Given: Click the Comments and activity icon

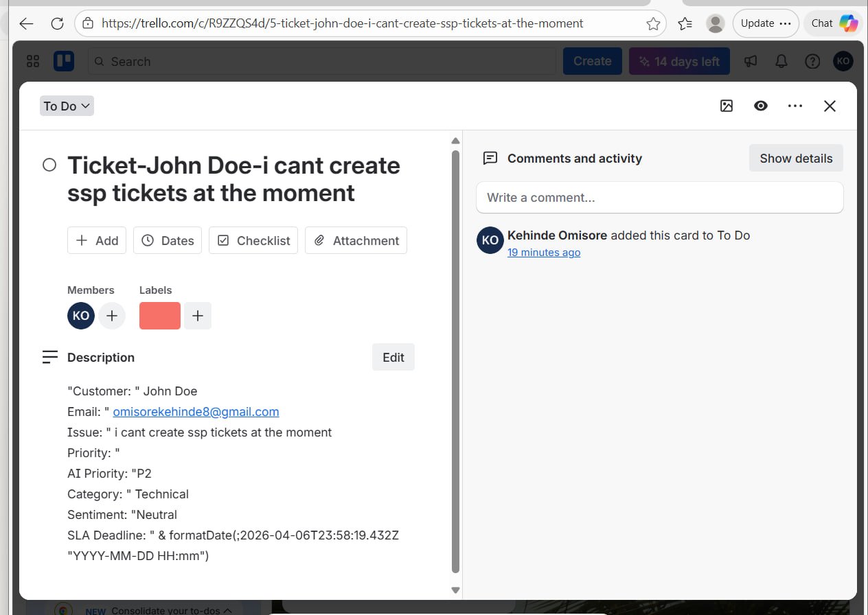Looking at the screenshot, I should [x=490, y=158].
